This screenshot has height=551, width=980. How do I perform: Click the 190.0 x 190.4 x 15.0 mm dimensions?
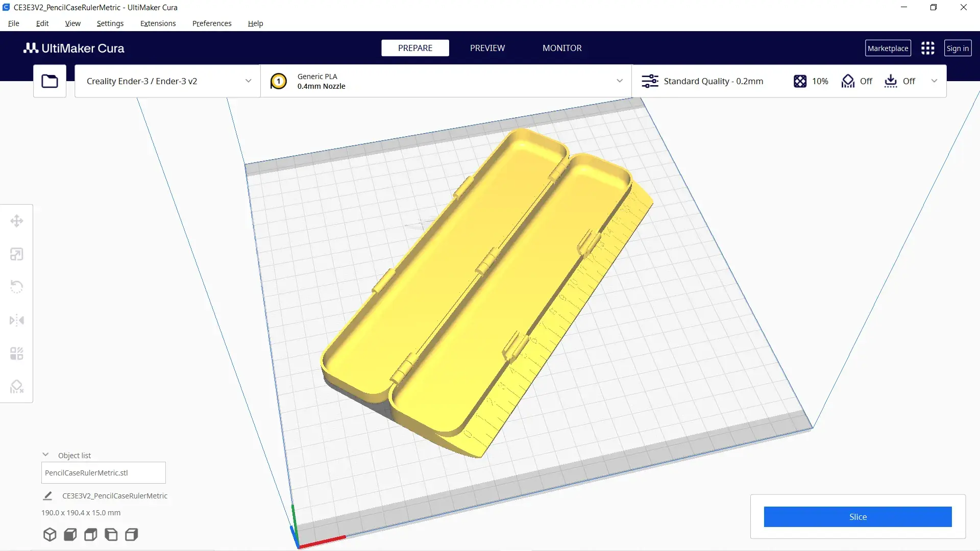coord(81,513)
